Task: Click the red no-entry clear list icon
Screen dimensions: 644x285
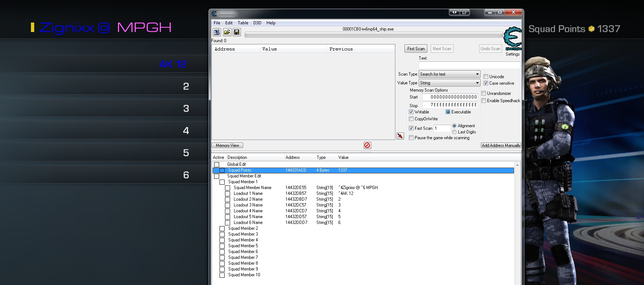Action: click(x=367, y=145)
